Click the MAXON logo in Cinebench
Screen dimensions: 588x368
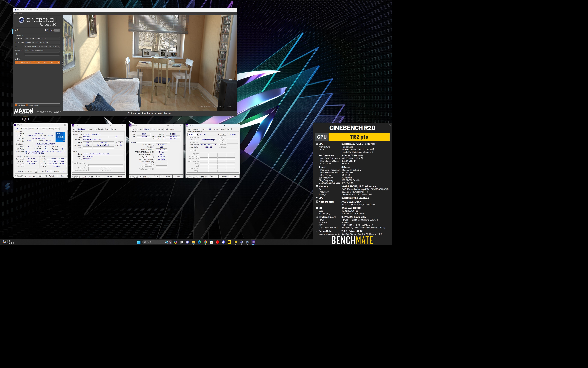[x=24, y=111]
